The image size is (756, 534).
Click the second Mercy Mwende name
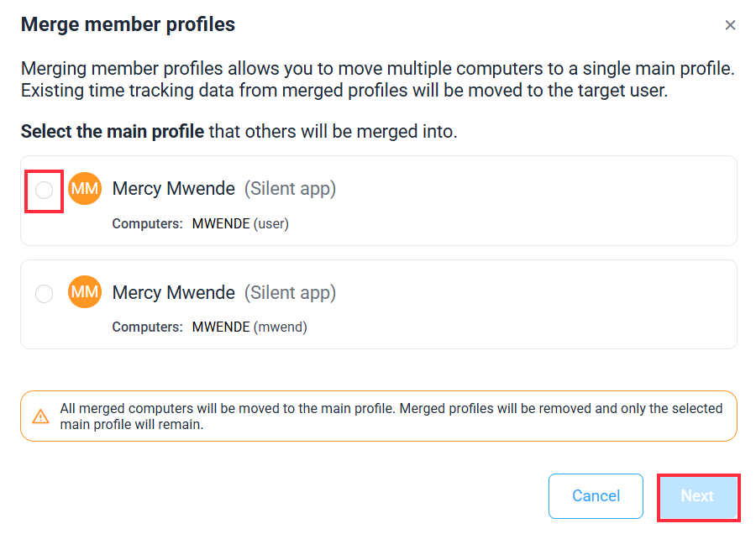point(174,292)
